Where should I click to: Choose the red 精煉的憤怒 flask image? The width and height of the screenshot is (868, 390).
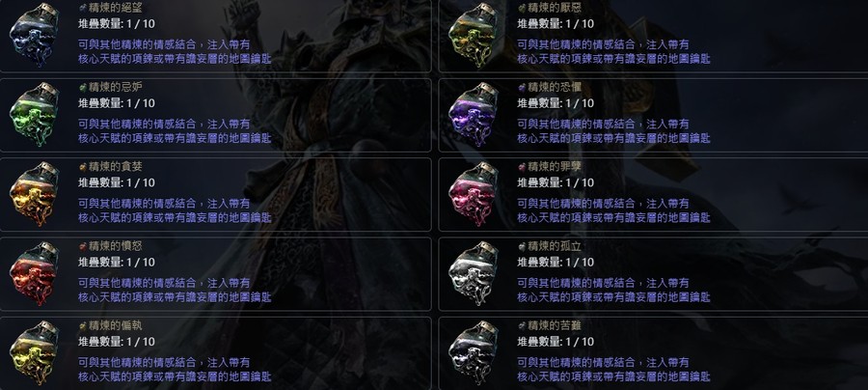click(x=35, y=273)
